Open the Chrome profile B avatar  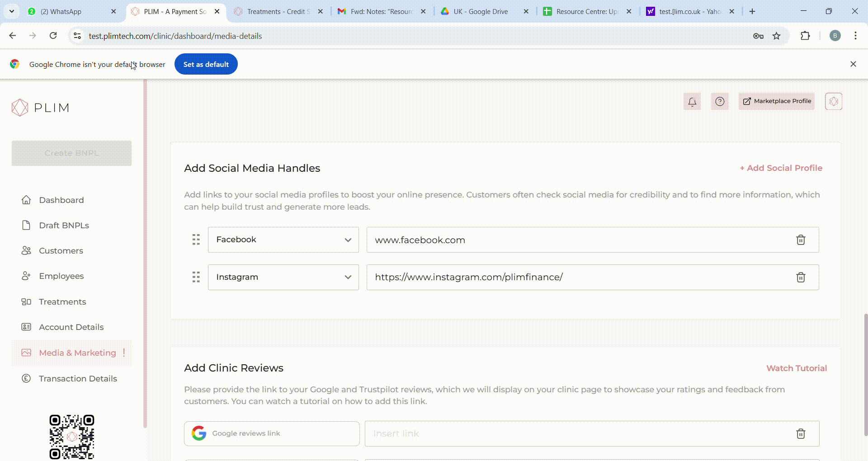click(x=835, y=36)
